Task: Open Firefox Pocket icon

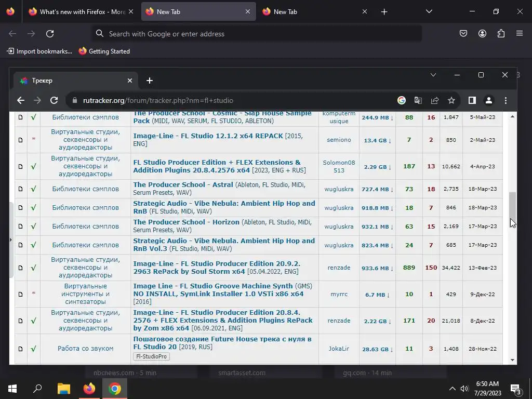Action: coord(463,33)
